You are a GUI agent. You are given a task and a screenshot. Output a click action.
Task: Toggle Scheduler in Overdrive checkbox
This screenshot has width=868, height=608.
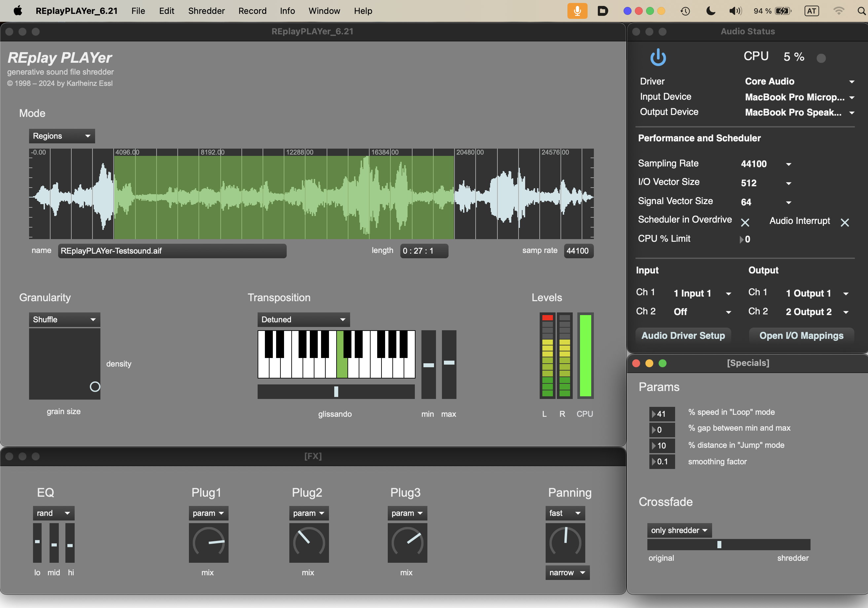[x=744, y=222]
